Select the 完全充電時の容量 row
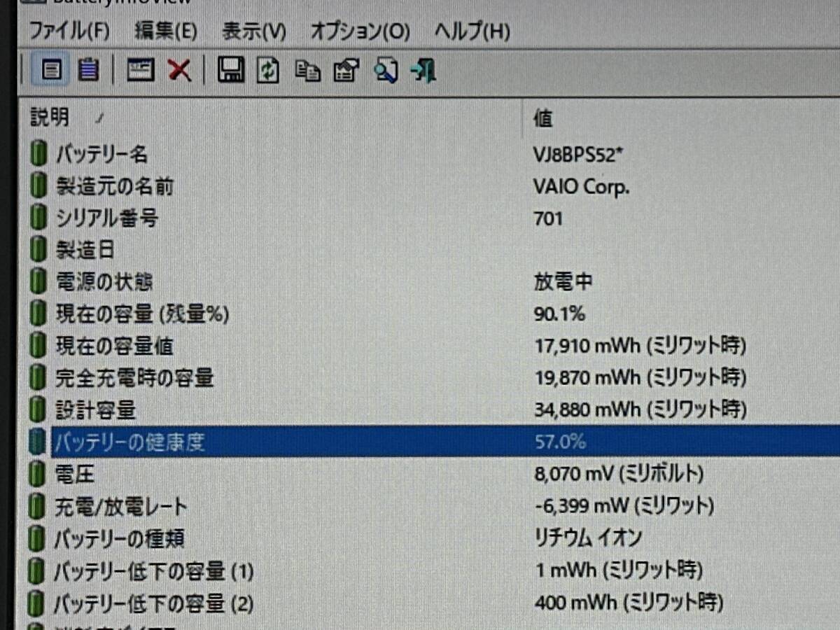The height and width of the screenshot is (630, 840). [434, 378]
